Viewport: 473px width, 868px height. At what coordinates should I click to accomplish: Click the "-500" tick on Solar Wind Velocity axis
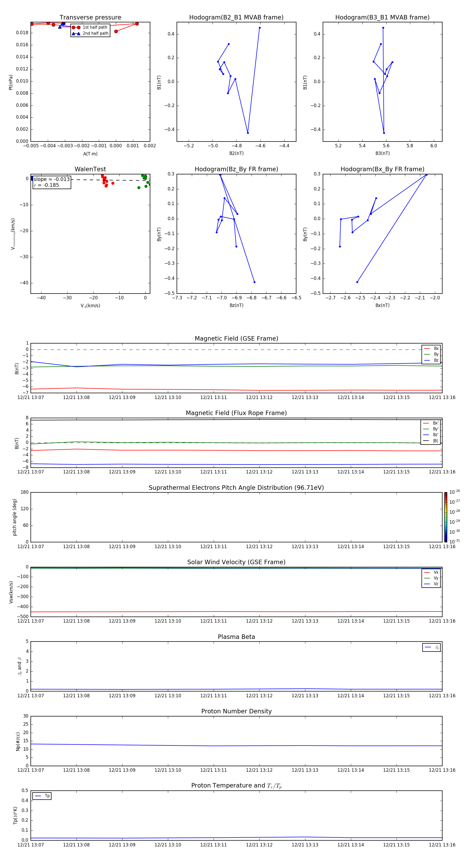(22, 617)
